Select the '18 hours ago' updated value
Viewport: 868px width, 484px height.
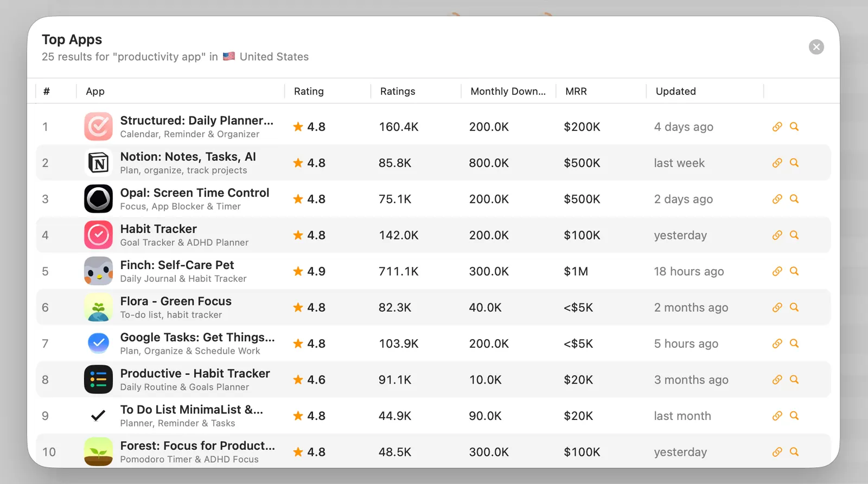[x=688, y=271]
